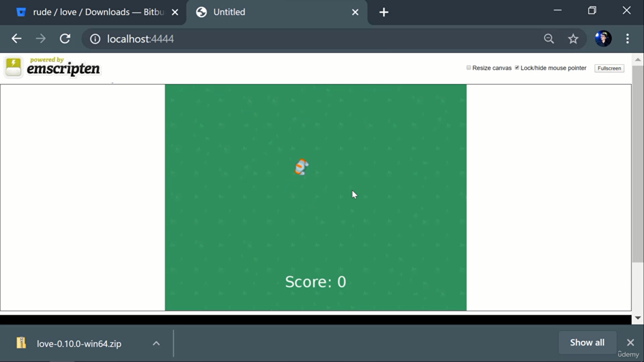The height and width of the screenshot is (362, 644).
Task: Click the globe favicon on Untitled tab
Action: tap(201, 12)
